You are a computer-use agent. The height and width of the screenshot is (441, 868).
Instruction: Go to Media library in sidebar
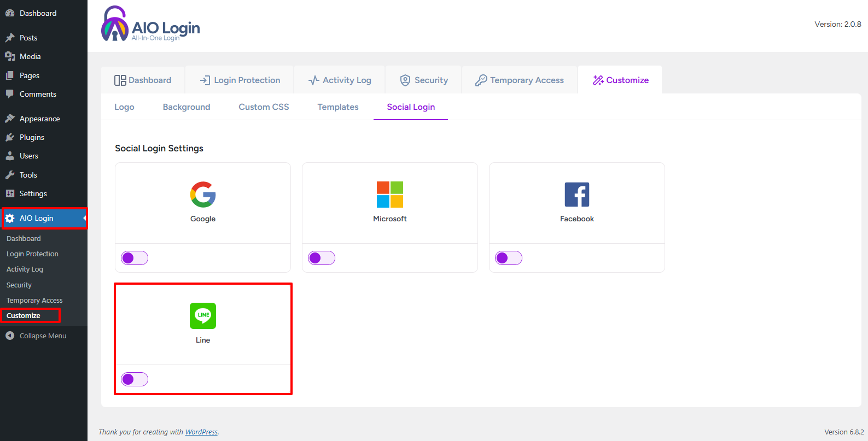pyautogui.click(x=30, y=56)
